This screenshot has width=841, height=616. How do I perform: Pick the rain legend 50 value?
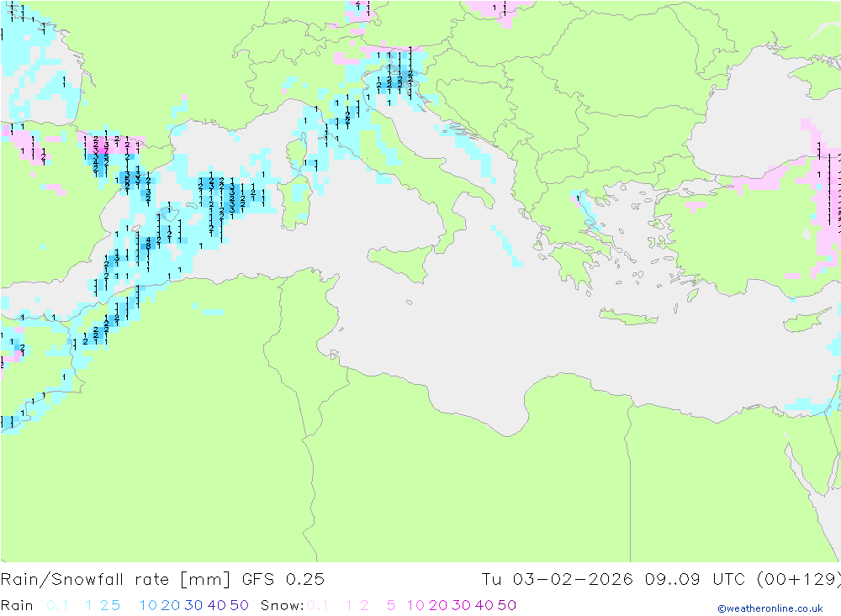point(239,605)
